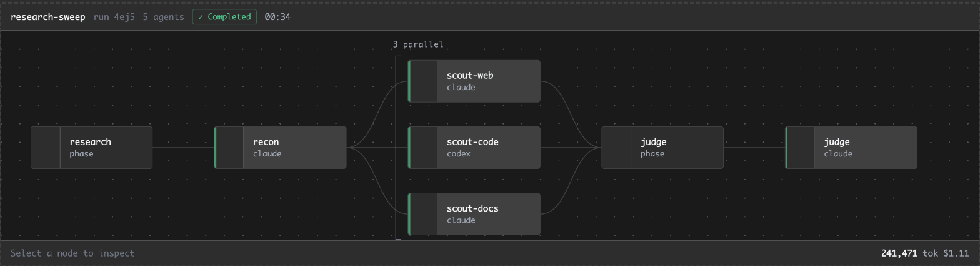Click the 5 agents count label
980x266 pixels.
pos(163,17)
